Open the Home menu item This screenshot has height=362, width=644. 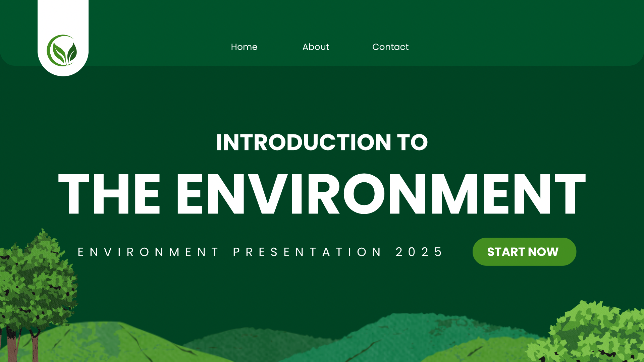coord(244,47)
